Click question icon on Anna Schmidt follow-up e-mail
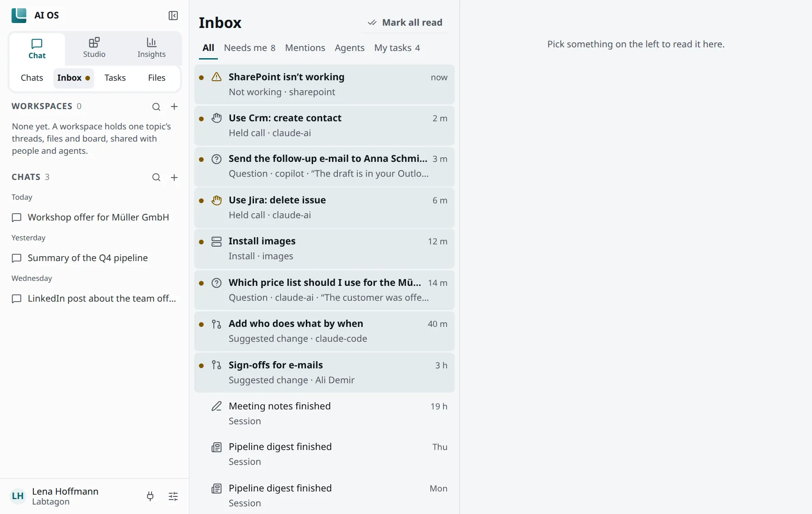This screenshot has width=812, height=514. [217, 159]
